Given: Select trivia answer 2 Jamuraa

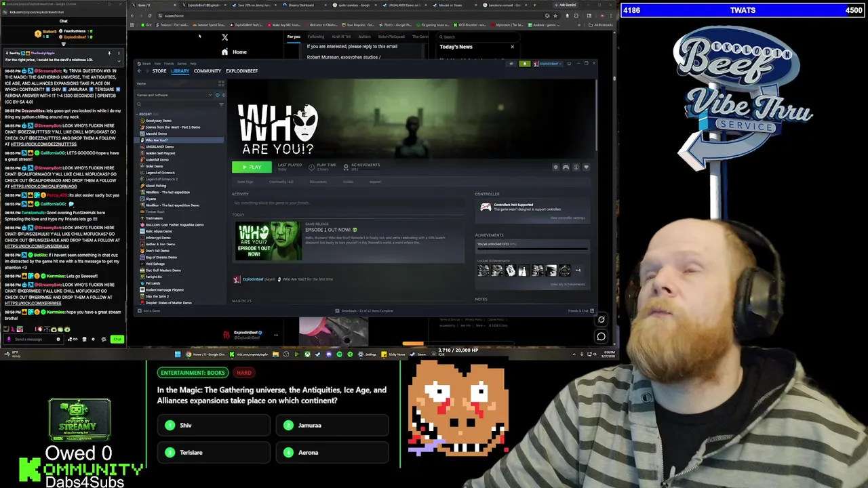Looking at the screenshot, I should [332, 426].
